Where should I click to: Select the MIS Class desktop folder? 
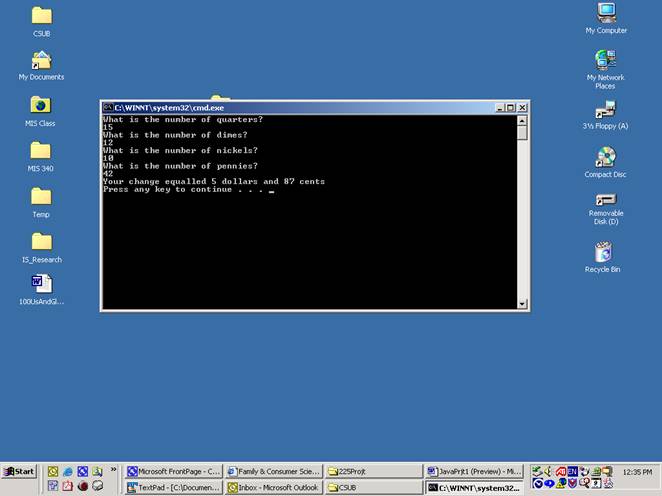(40, 111)
